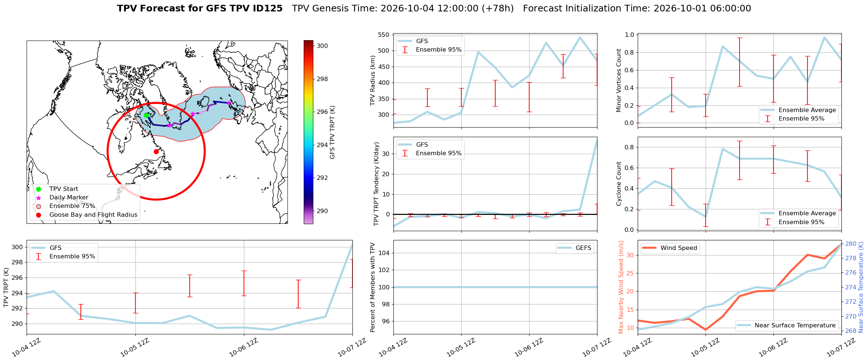
Task: Click 'Ensemble 95%' in the TRPT Tendency legend
Action: click(438, 153)
